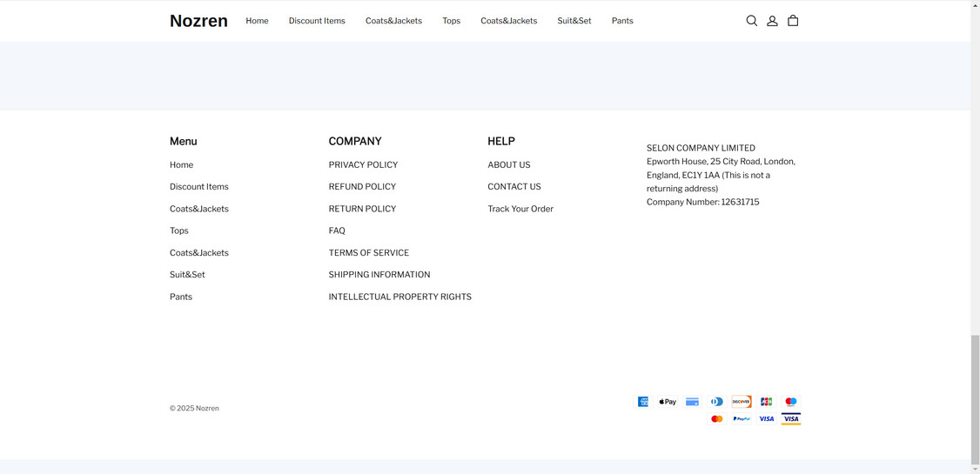
Task: Open the Track Your Order link
Action: (520, 209)
